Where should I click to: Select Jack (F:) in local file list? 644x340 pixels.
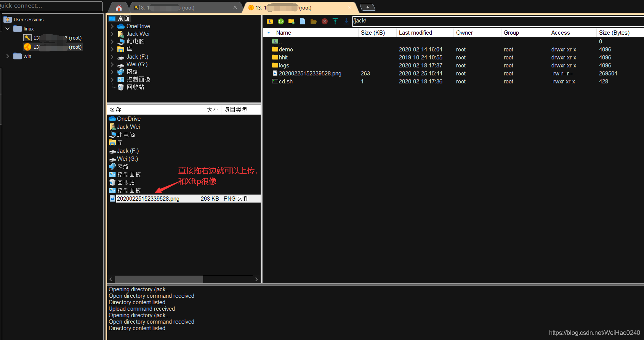click(x=124, y=151)
